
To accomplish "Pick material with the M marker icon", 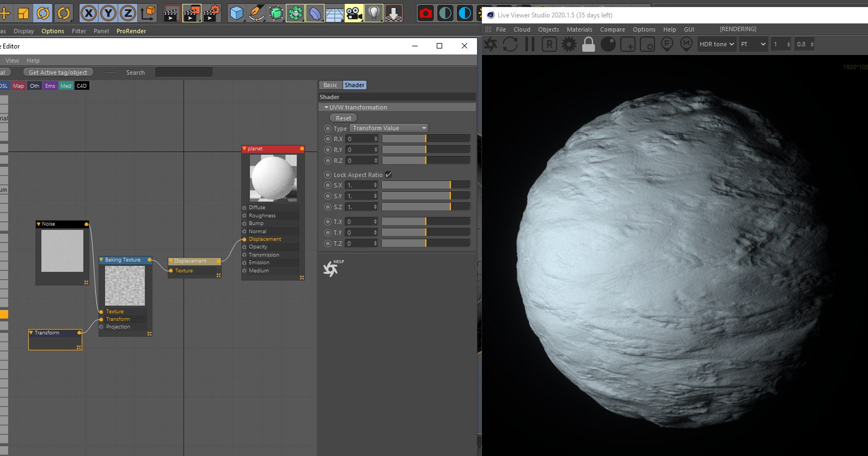I will point(686,44).
